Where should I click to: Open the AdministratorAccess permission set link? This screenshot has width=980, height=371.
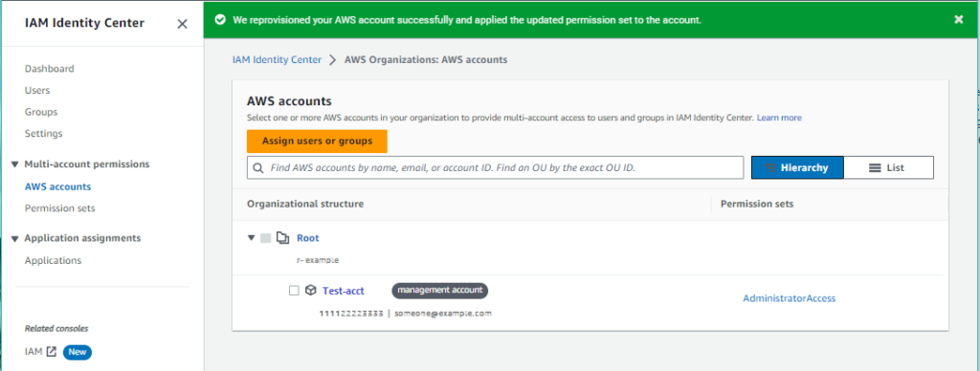pyautogui.click(x=790, y=298)
